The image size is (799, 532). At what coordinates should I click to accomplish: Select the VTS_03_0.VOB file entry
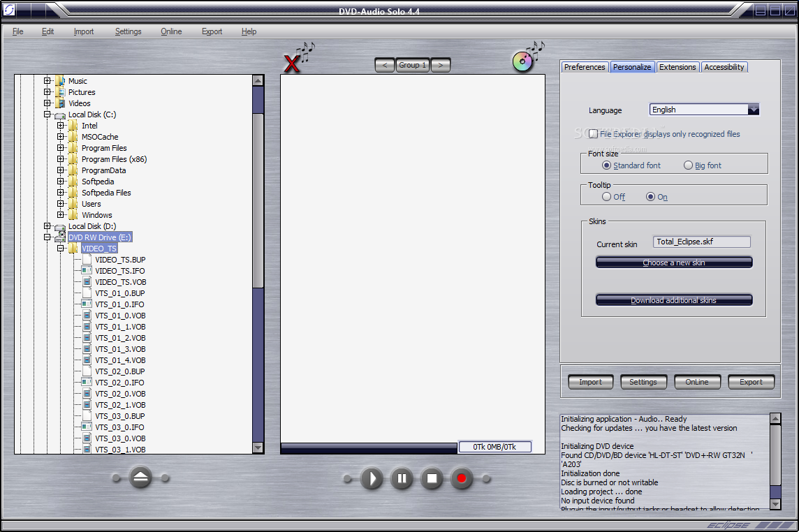tap(120, 438)
